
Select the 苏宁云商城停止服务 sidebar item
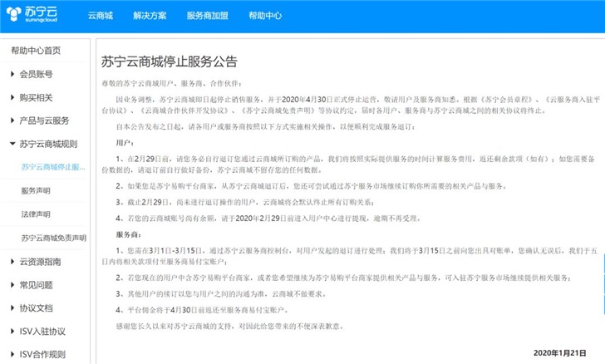53,167
